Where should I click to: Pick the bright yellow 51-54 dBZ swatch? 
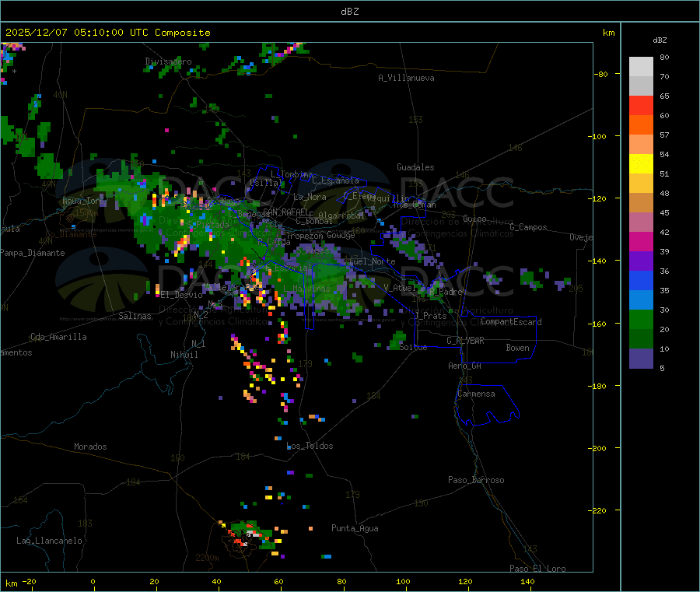click(x=641, y=164)
